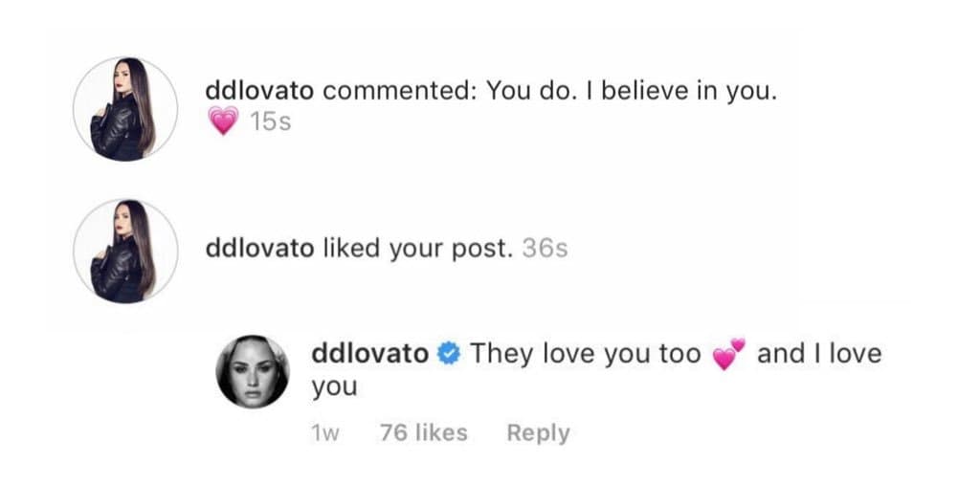Tap the 36s timestamp
Viewport: 980px width, 484px height.
coord(545,250)
